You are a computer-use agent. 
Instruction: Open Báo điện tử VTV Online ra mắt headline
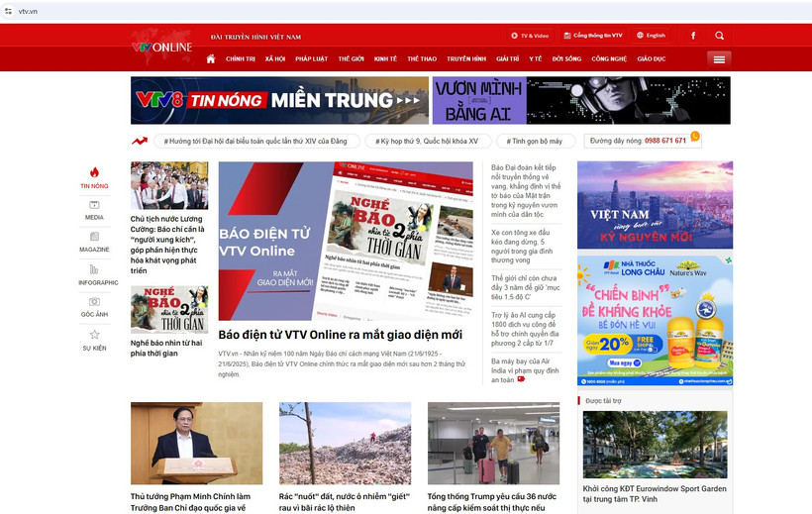[x=341, y=335]
